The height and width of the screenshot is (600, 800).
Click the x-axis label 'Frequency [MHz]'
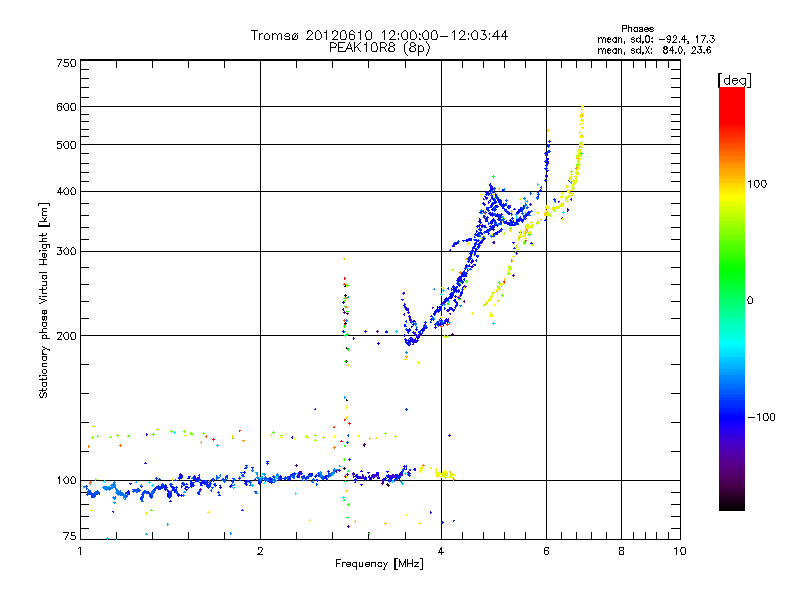click(x=379, y=564)
